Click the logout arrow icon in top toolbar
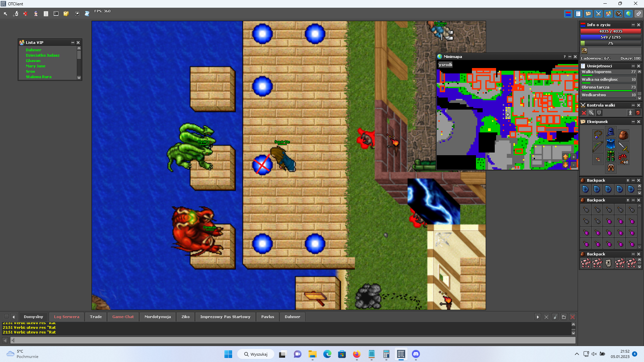The image size is (644, 362). click(5, 14)
